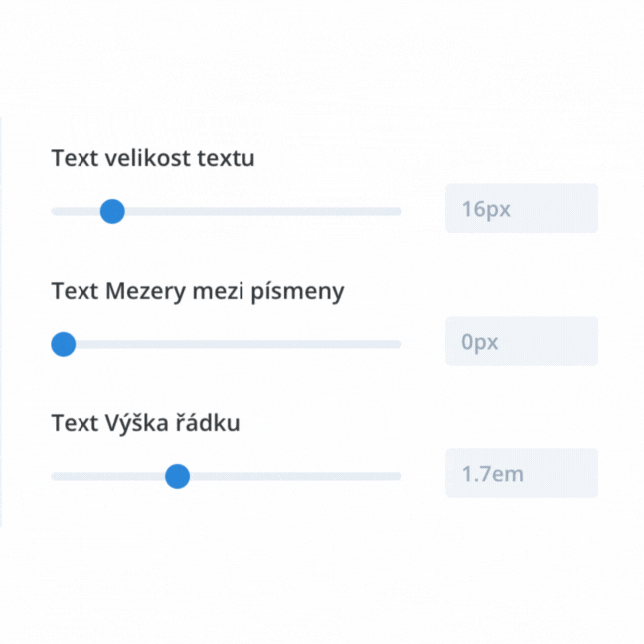Click the Výška řádku slider handle
Image resolution: width=644 pixels, height=644 pixels.
click(177, 476)
